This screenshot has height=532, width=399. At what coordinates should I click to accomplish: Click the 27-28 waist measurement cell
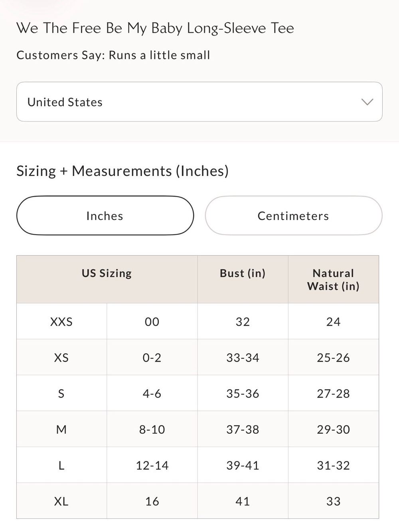pyautogui.click(x=334, y=393)
